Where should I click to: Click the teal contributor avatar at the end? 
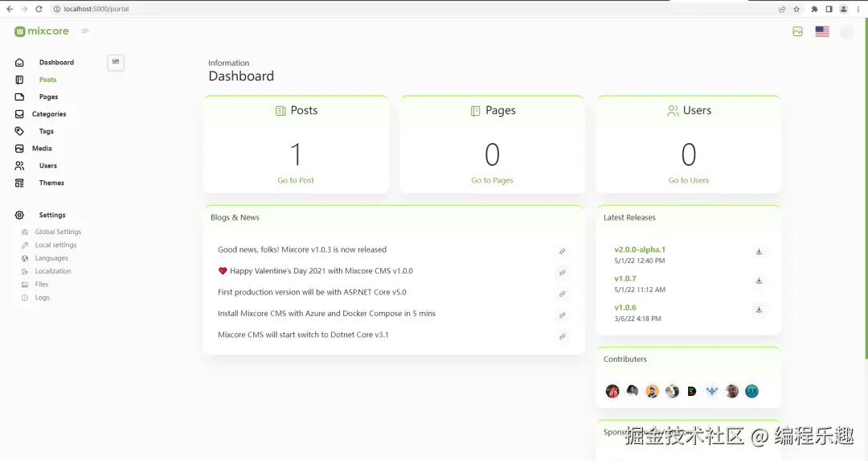(x=751, y=391)
